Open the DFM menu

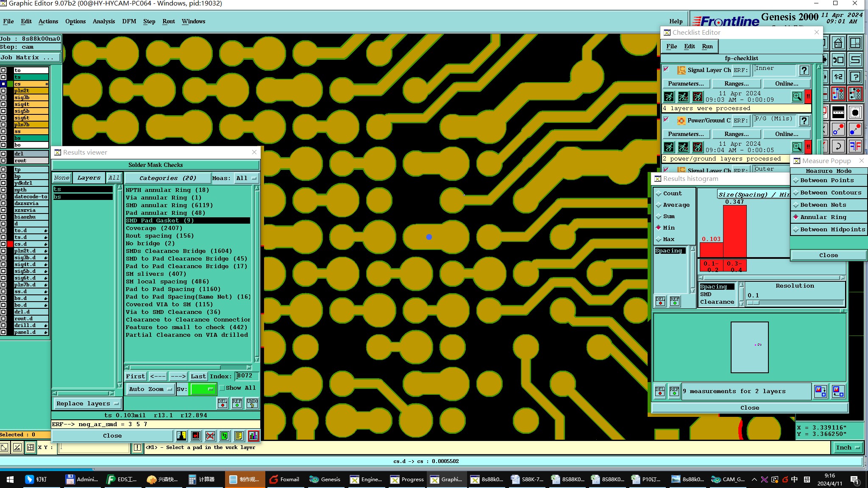(x=129, y=21)
